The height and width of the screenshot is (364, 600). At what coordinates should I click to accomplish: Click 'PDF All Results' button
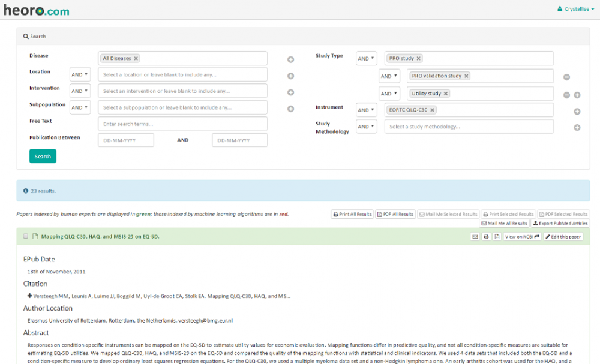coord(395,214)
